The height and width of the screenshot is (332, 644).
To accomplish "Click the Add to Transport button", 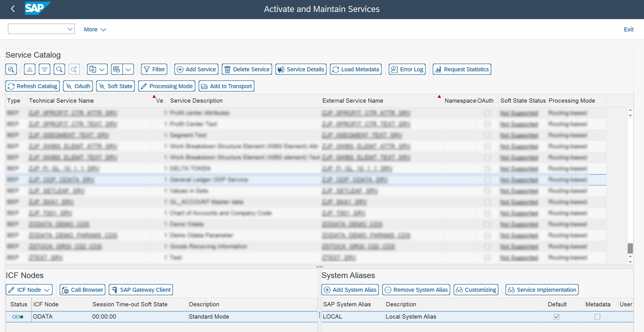I will (226, 86).
